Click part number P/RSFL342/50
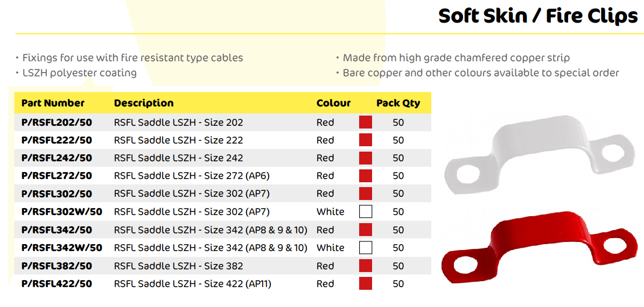Screen dimensions: 644x307 57,230
